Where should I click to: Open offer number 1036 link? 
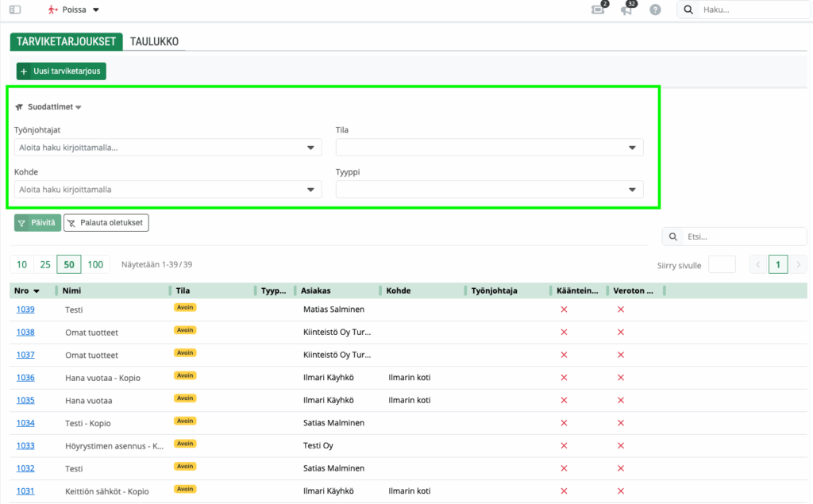point(25,377)
